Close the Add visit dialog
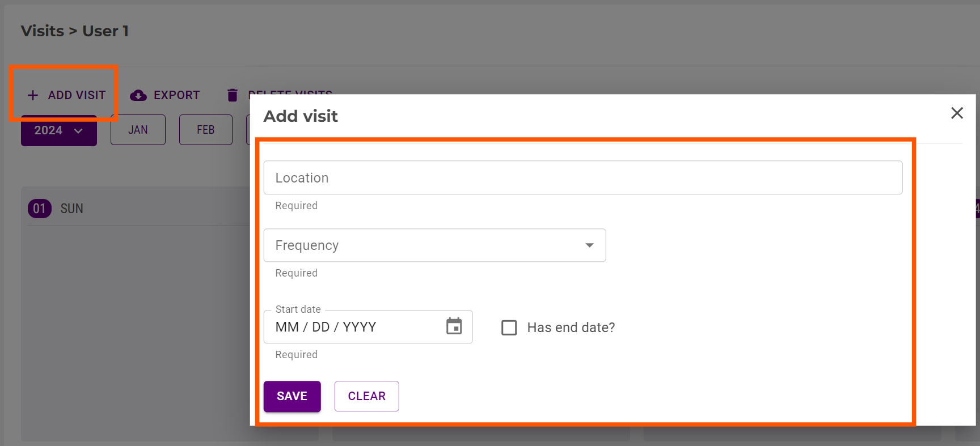Viewport: 980px width, 446px height. click(x=957, y=113)
